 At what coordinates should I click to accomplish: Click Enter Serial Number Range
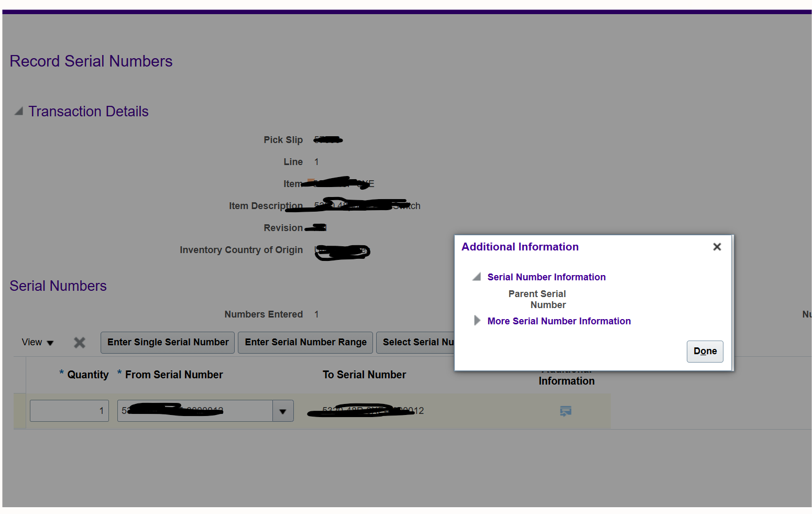pos(305,342)
